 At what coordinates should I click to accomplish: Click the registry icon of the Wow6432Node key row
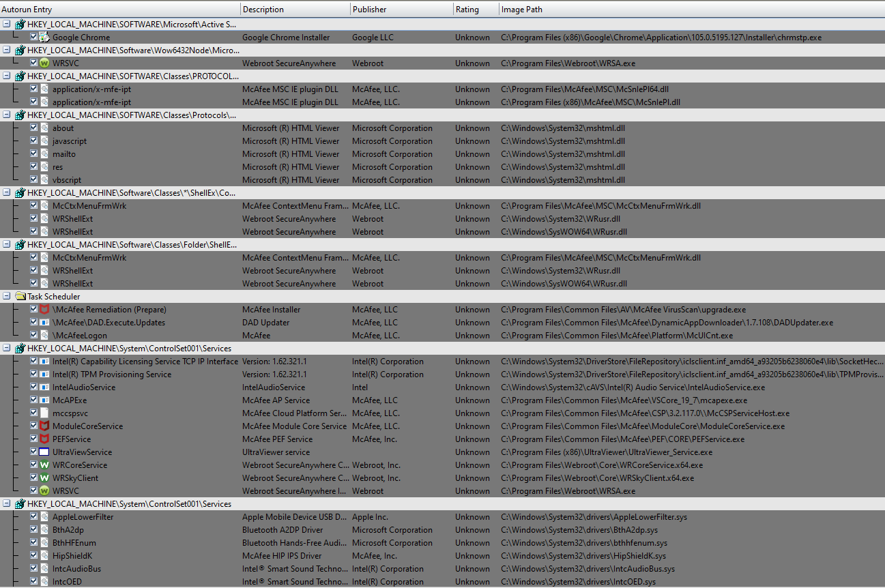[20, 50]
